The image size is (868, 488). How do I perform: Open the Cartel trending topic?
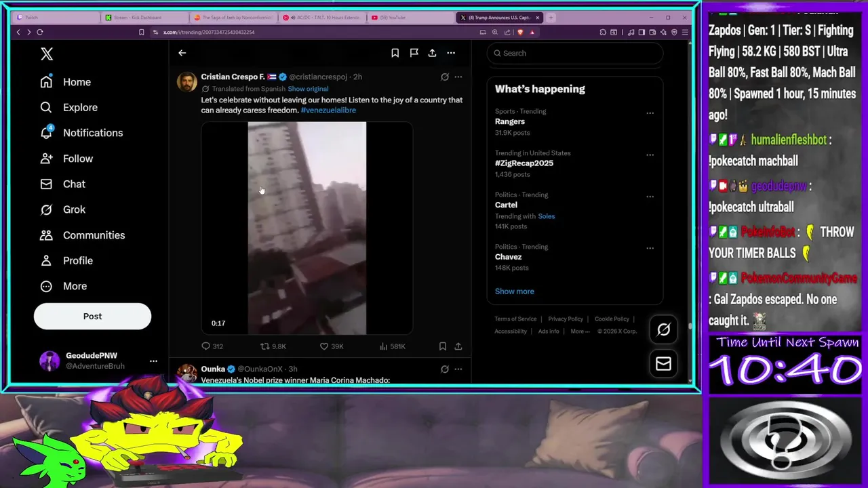pyautogui.click(x=506, y=205)
